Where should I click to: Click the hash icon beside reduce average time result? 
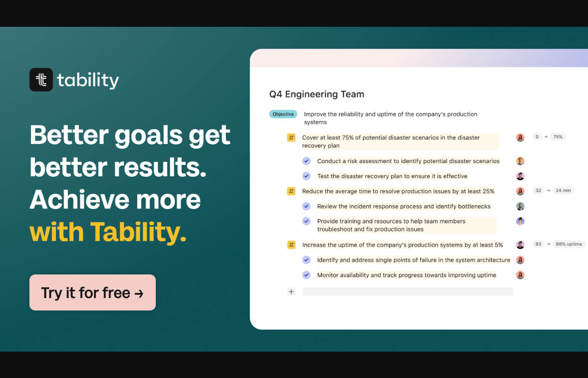[291, 191]
